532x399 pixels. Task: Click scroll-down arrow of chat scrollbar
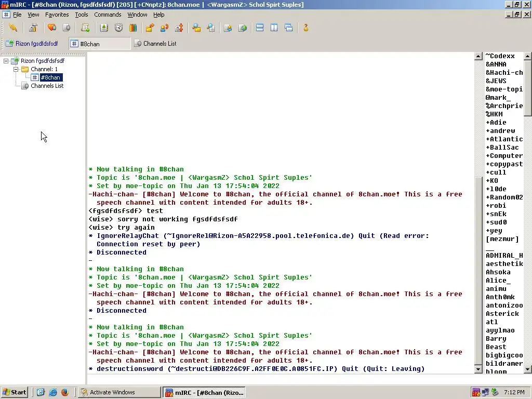pyautogui.click(x=478, y=369)
